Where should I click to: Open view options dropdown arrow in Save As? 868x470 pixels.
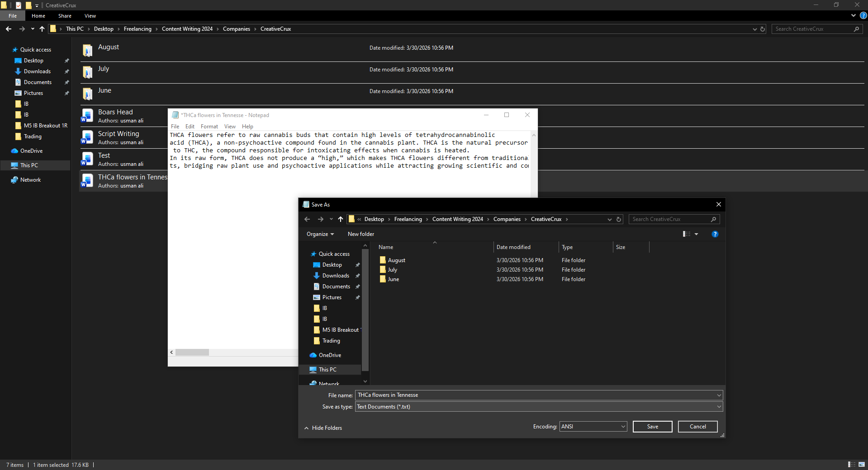(697, 234)
